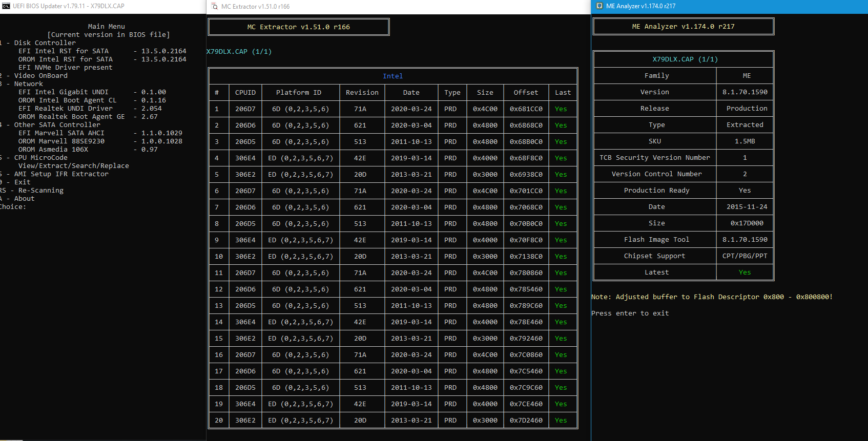Click the Platform ID column header

[x=299, y=93]
